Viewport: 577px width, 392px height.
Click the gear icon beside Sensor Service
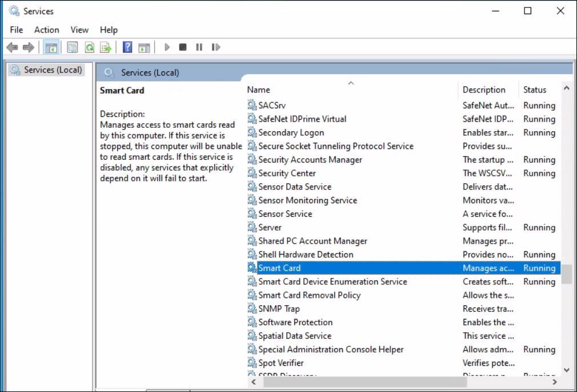[252, 213]
